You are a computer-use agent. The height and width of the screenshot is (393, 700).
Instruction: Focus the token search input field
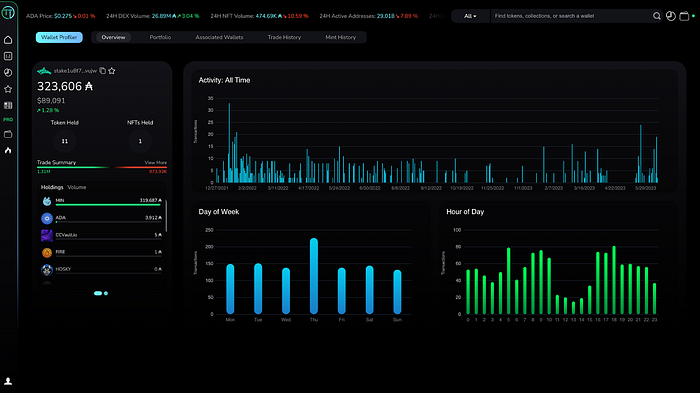[571, 16]
